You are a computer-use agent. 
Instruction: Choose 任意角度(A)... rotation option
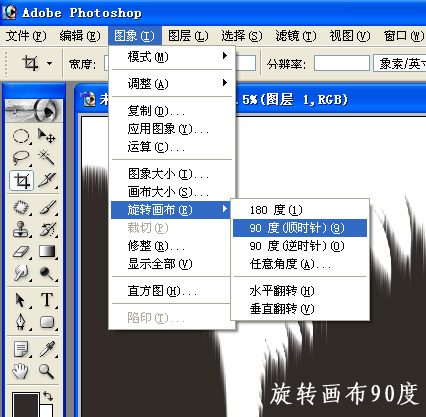click(300, 264)
